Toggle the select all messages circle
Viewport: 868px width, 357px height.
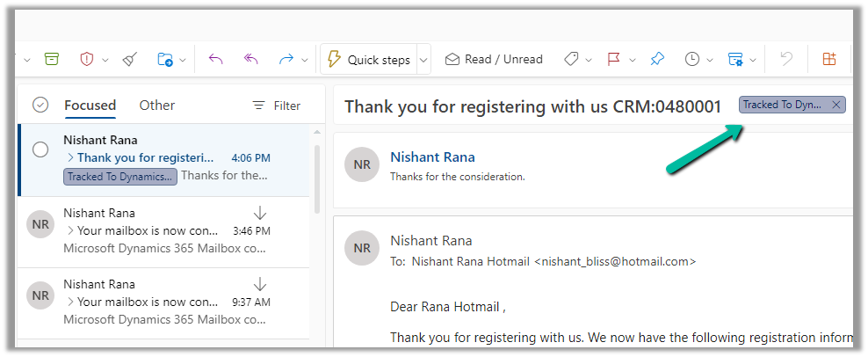pyautogui.click(x=40, y=105)
